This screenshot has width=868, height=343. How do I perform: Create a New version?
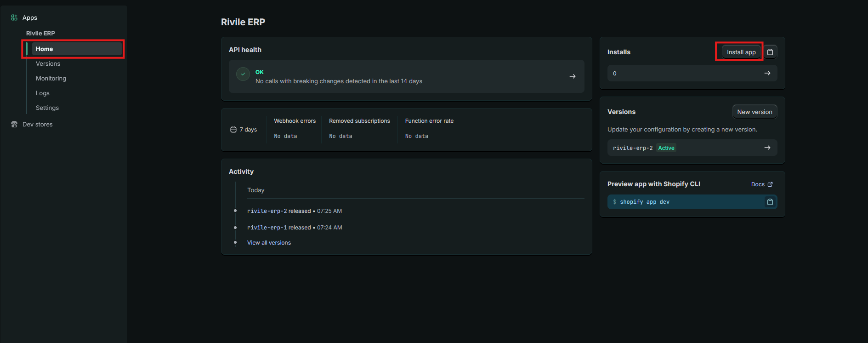755,112
